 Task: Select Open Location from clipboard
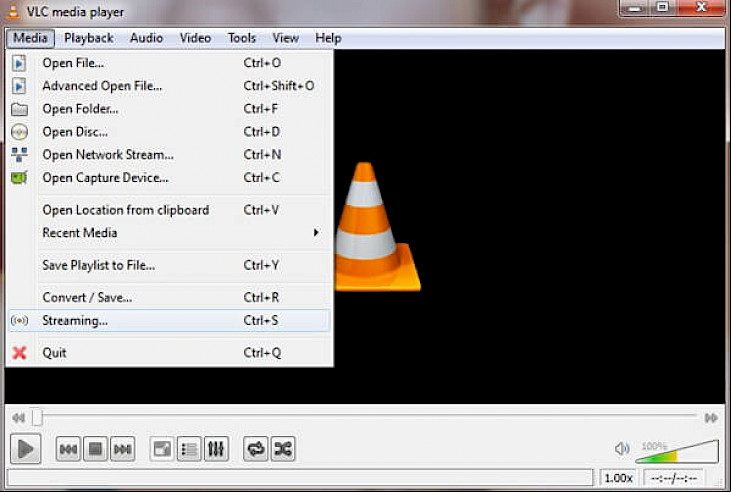click(x=169, y=210)
